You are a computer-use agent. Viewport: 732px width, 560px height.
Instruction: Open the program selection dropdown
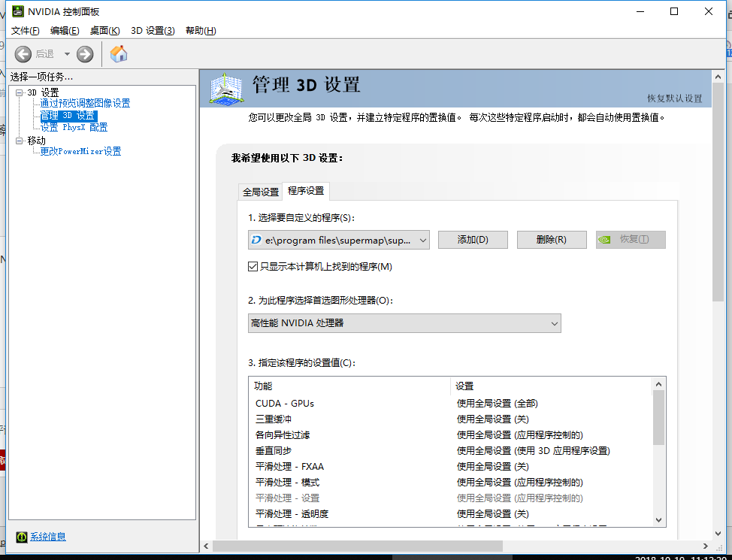[338, 240]
